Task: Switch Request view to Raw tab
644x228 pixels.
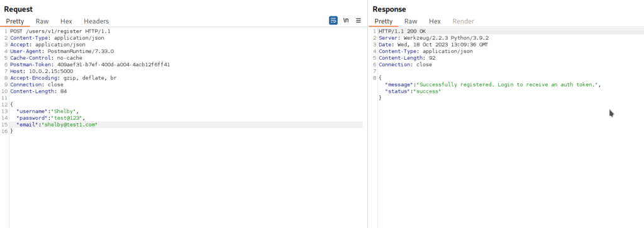Action: (42, 21)
